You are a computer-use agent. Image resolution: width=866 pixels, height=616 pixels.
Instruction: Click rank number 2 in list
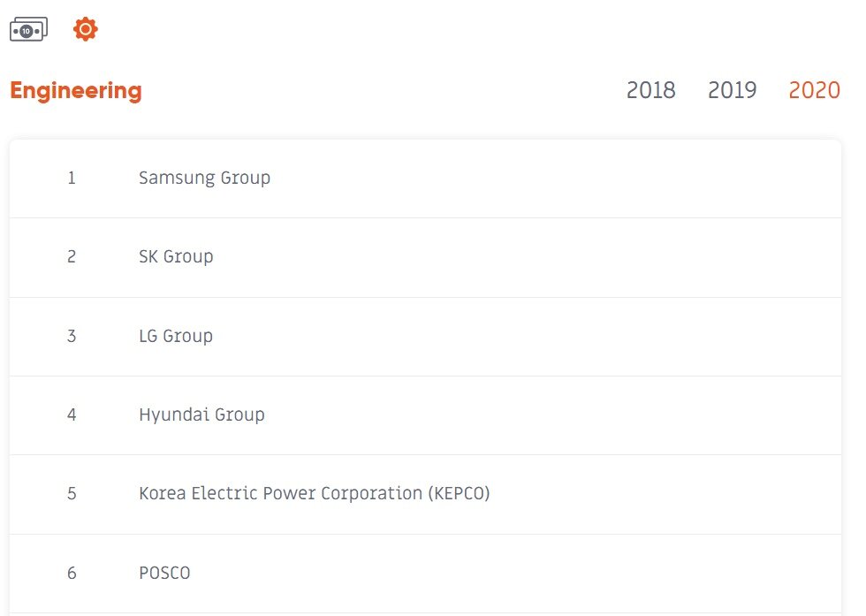pyautogui.click(x=72, y=257)
